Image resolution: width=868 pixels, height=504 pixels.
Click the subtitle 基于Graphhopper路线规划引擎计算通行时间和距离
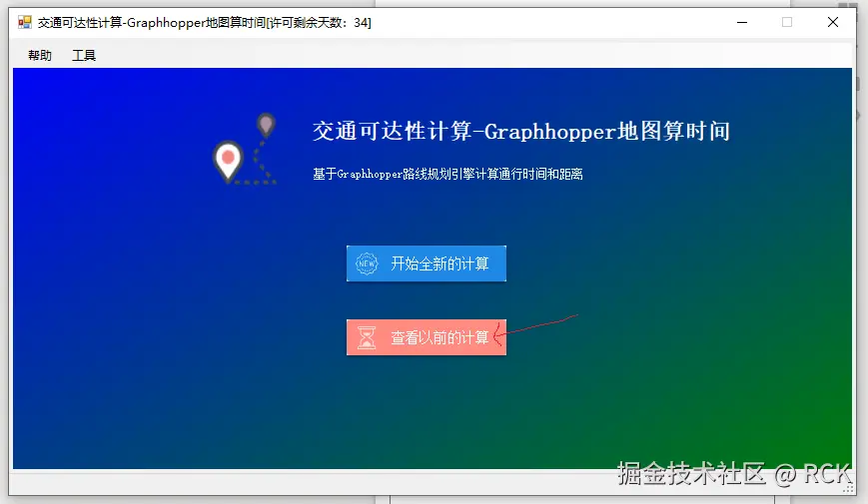(447, 175)
